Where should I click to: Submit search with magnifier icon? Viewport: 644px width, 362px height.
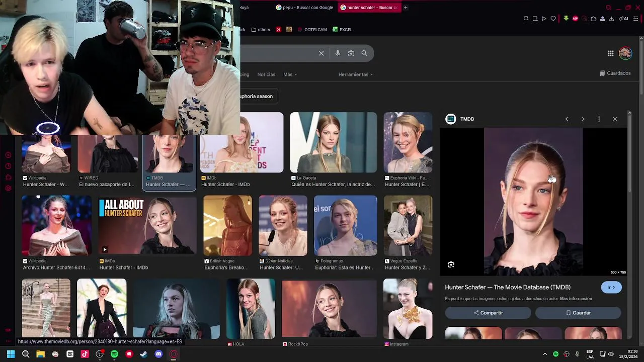(364, 53)
